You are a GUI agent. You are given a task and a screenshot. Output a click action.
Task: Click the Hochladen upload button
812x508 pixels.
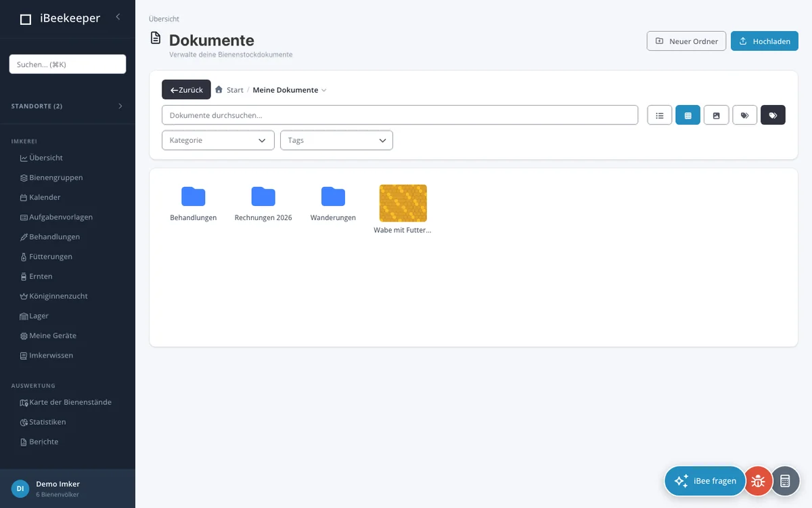tap(765, 41)
